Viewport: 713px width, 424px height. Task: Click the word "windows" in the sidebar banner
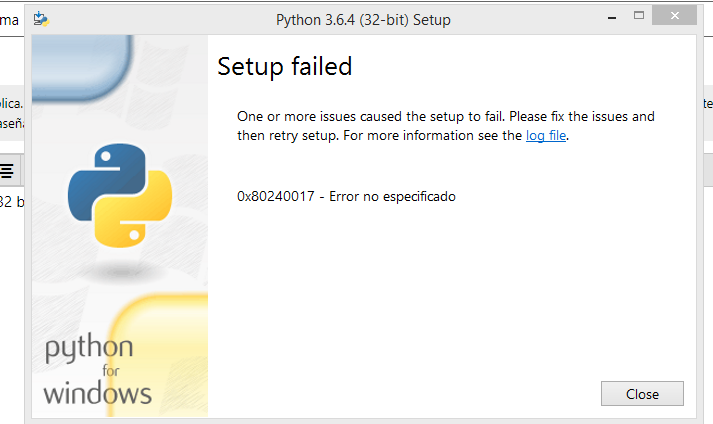(97, 394)
